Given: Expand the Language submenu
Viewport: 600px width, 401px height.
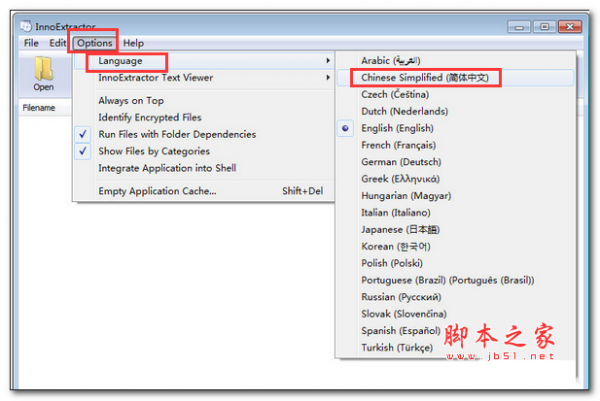Looking at the screenshot, I should pos(203,61).
